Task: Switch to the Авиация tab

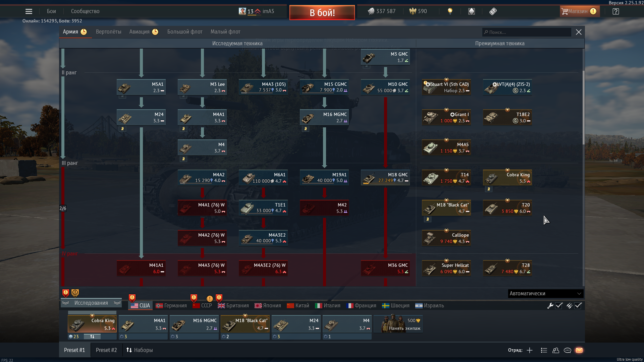Action: tap(144, 32)
